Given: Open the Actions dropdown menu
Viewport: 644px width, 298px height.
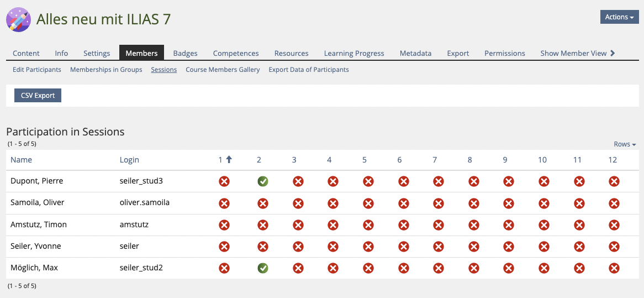Looking at the screenshot, I should (619, 17).
